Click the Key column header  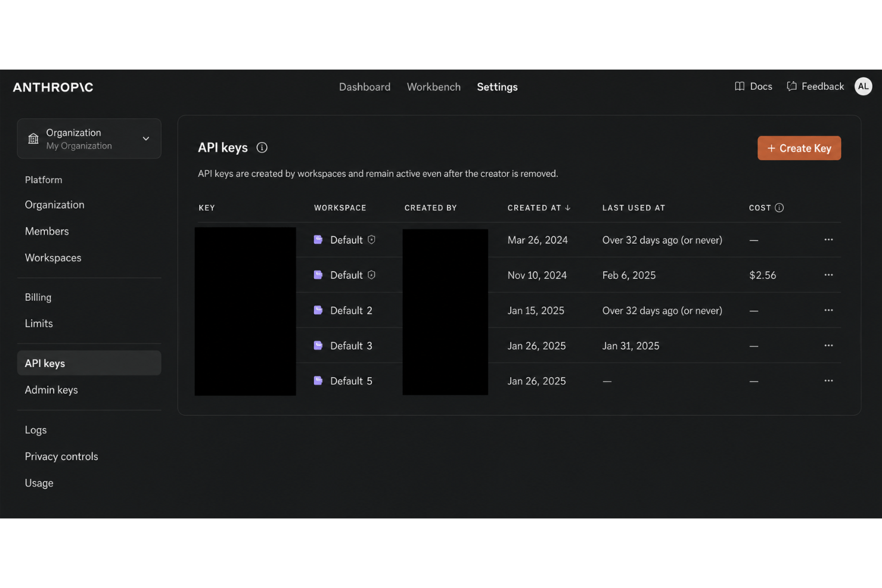[x=207, y=208]
